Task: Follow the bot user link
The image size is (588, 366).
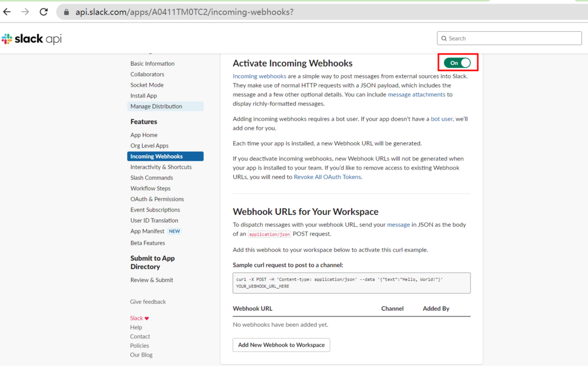Action: click(x=442, y=119)
